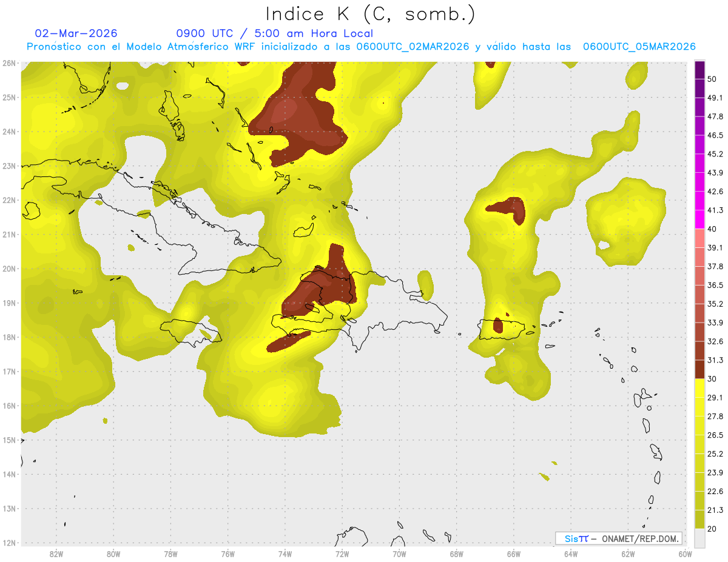The image size is (728, 562).
Task: Click the colorbar value '39.1'
Action: click(715, 248)
